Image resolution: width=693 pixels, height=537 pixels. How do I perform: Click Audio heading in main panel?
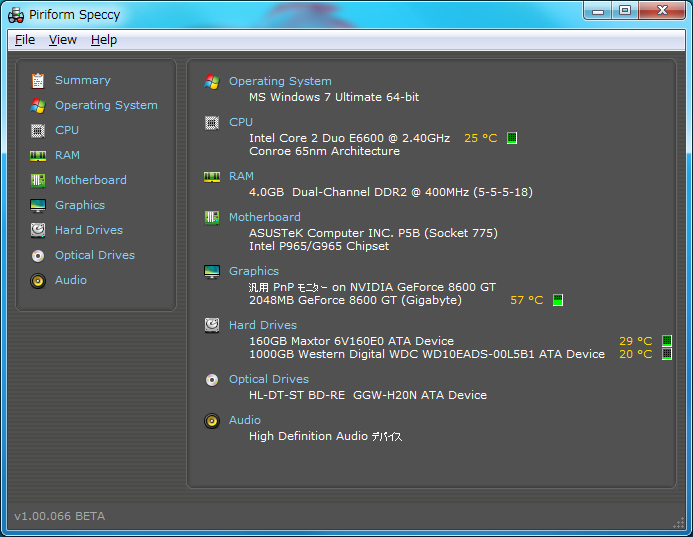245,420
